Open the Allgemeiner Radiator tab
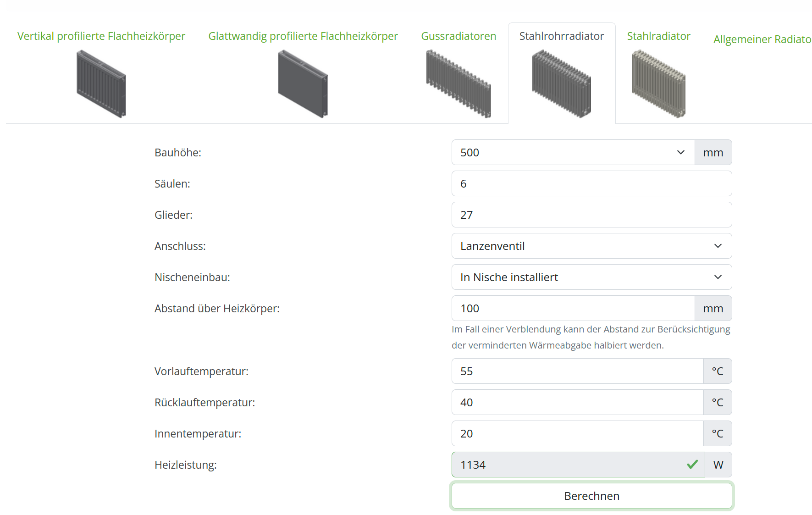The image size is (812, 515). [x=762, y=39]
